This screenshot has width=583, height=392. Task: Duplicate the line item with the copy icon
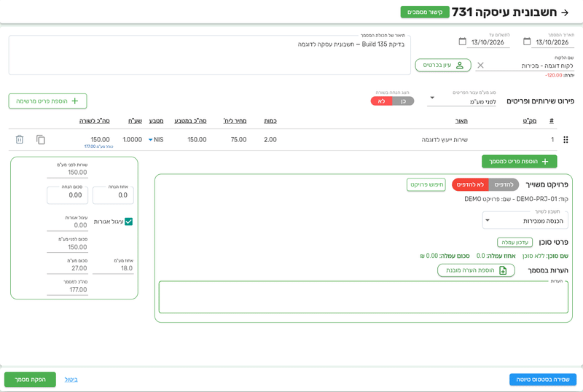click(41, 139)
